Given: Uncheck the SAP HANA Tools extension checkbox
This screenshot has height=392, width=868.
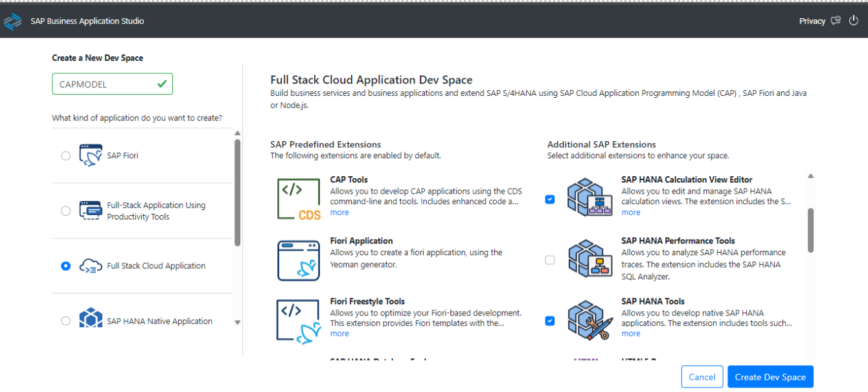Looking at the screenshot, I should [550, 321].
